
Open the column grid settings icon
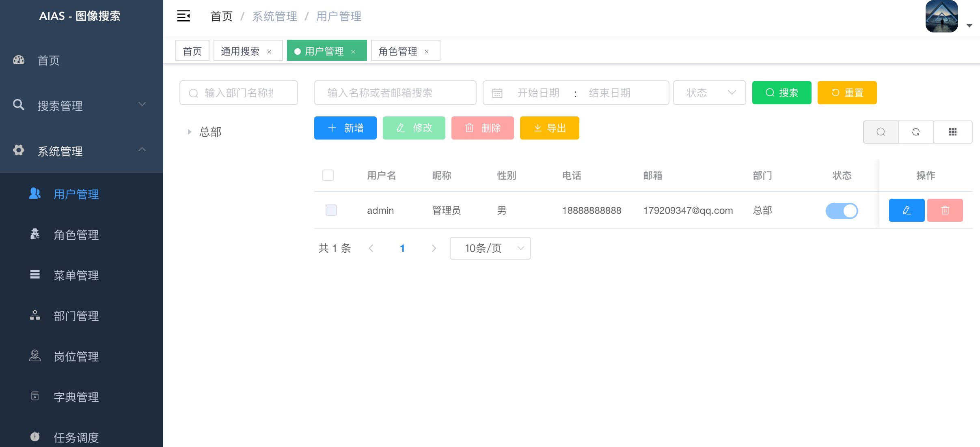(x=952, y=132)
